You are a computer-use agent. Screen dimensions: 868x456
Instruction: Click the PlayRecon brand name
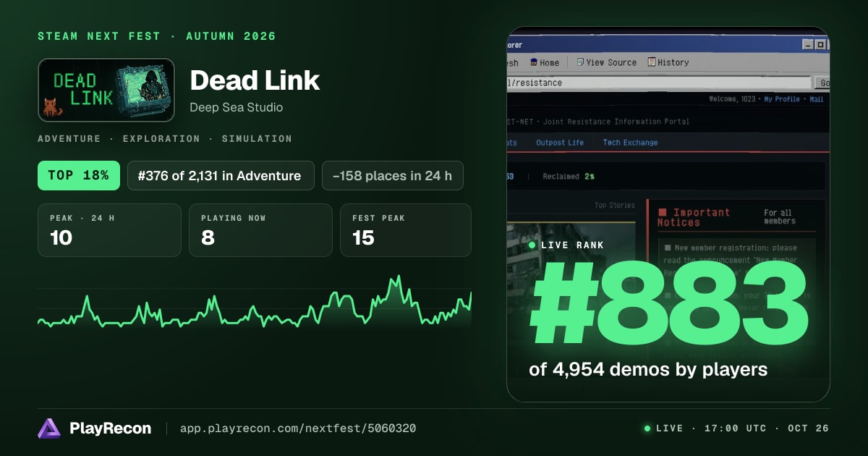(x=111, y=428)
